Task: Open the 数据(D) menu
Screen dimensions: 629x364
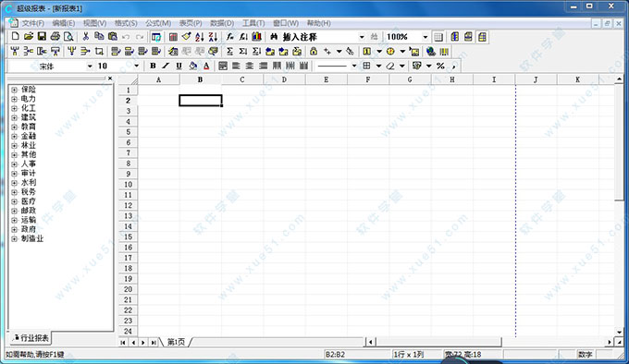Action: coord(222,23)
